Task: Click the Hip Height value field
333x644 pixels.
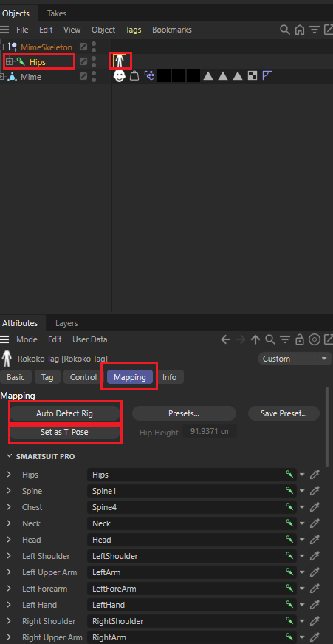Action: pyautogui.click(x=210, y=432)
